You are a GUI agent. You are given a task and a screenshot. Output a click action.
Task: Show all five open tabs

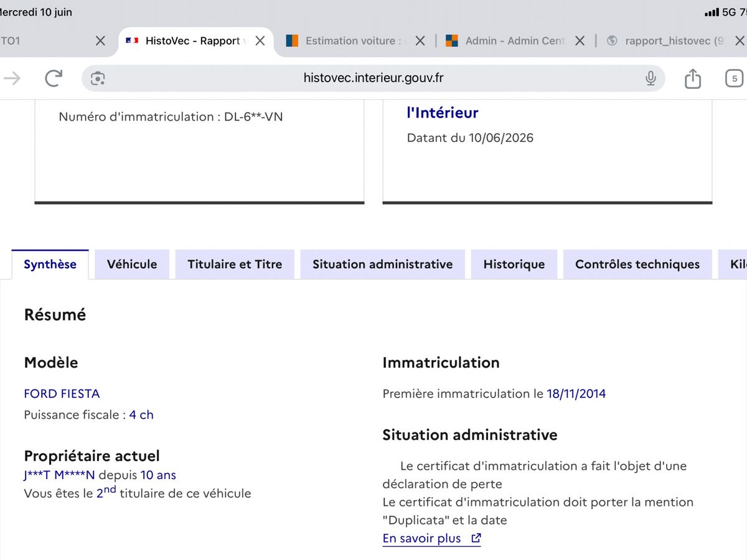pos(735,78)
